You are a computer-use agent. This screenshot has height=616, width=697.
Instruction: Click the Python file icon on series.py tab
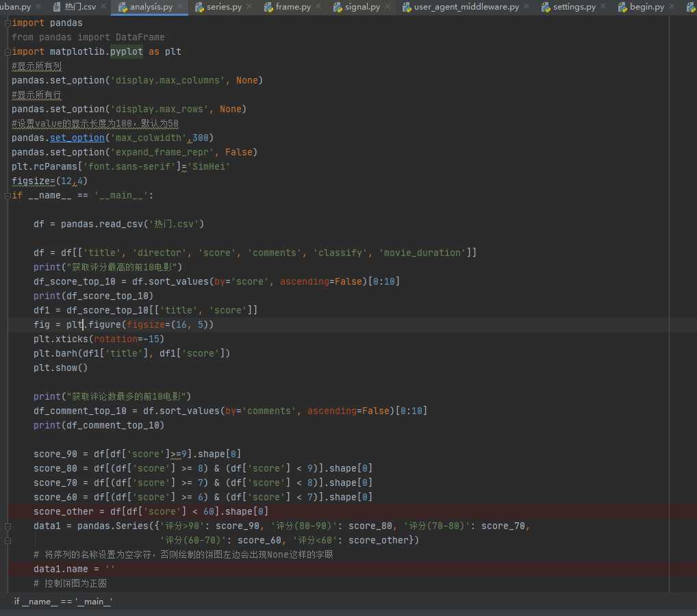[x=200, y=8]
